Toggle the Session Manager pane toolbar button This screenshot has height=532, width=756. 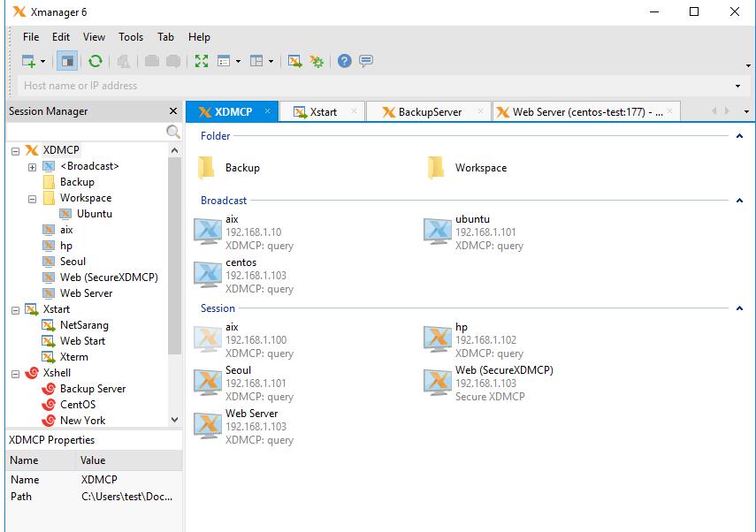(67, 61)
